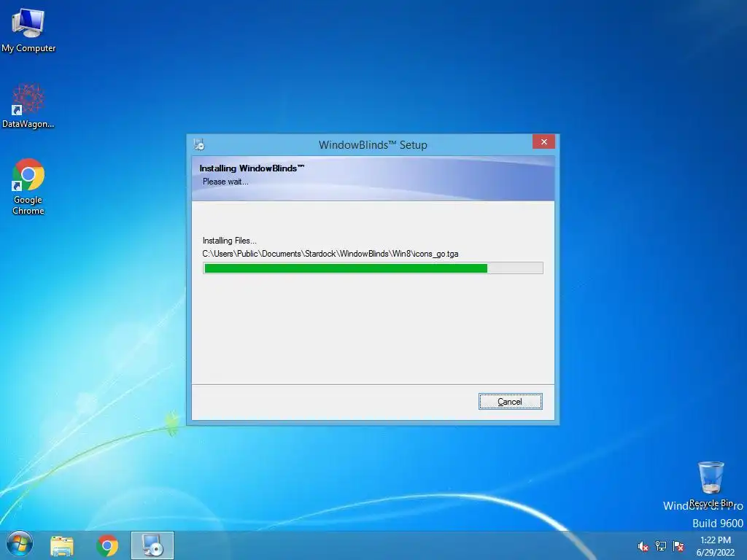747x560 pixels.
Task: Close the WindowBlinds Setup window
Action: (543, 142)
